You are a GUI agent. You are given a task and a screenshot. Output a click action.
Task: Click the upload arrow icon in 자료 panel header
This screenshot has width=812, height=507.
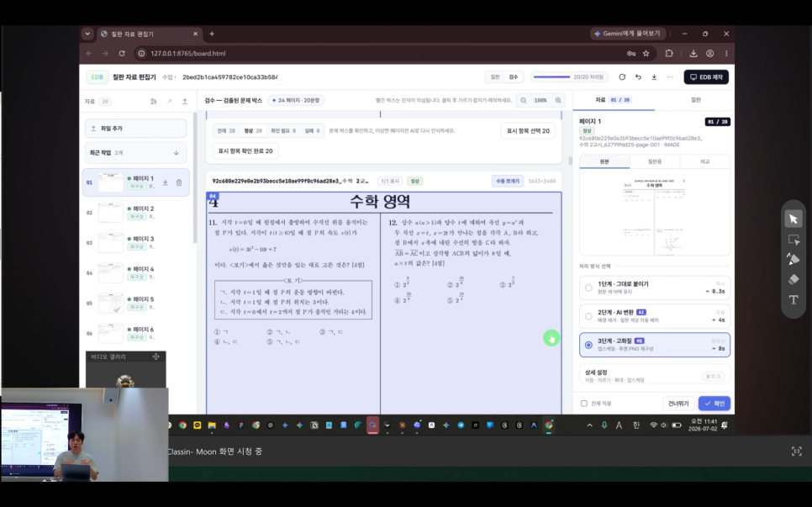(185, 102)
